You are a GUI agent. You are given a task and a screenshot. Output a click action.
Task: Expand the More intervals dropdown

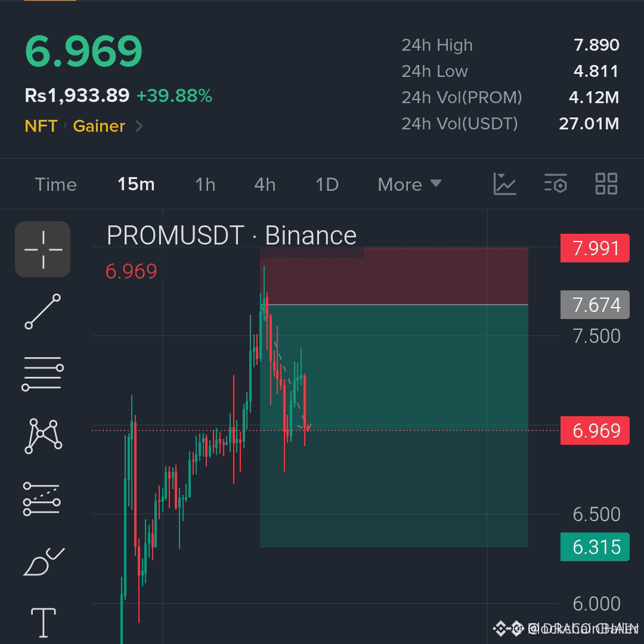(410, 184)
